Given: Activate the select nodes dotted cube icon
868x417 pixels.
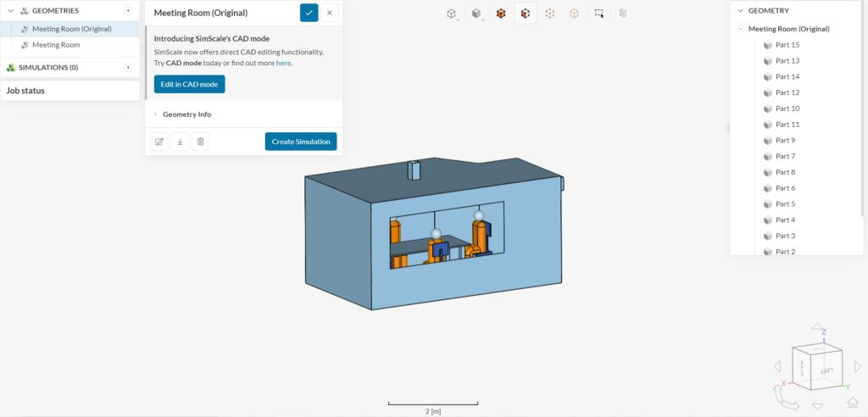Looking at the screenshot, I should [549, 14].
